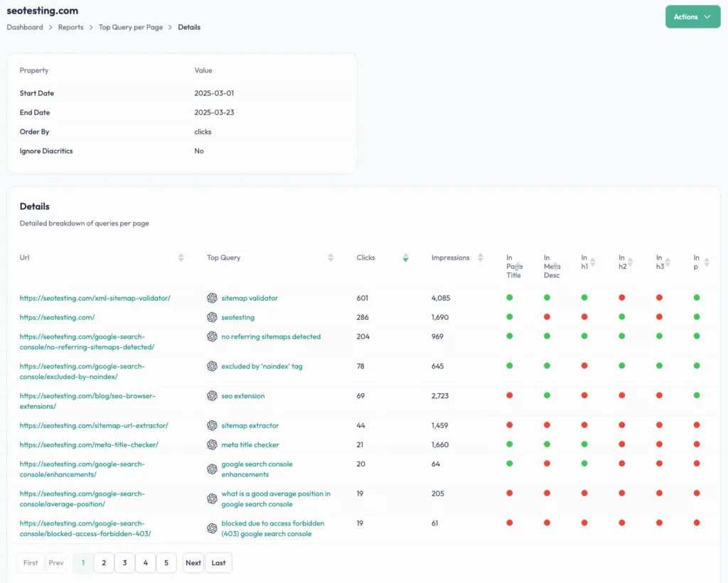Click the Last pagination button
This screenshot has width=728, height=583.
coord(218,562)
